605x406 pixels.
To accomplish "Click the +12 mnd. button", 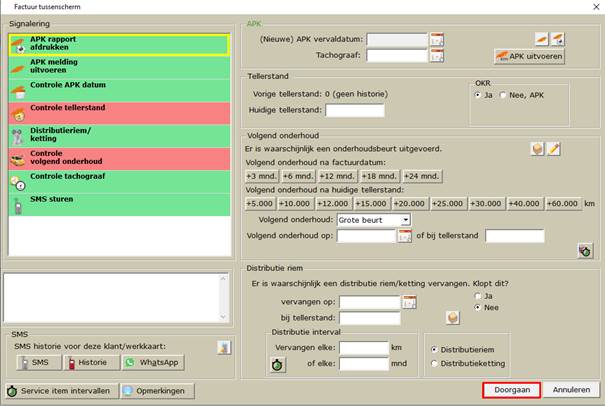I will click(337, 176).
